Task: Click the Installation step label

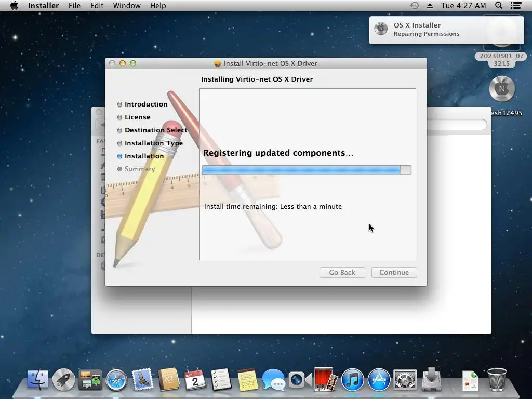Action: (144, 156)
